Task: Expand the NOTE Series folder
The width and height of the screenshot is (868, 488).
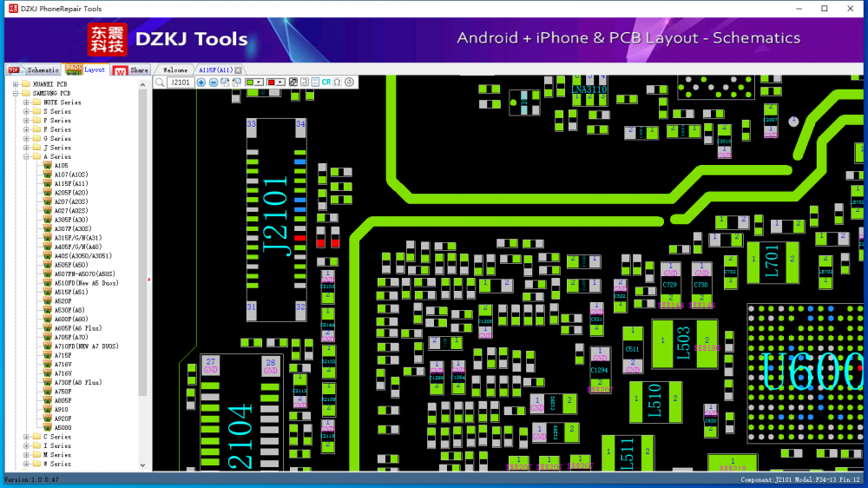Action: click(26, 102)
